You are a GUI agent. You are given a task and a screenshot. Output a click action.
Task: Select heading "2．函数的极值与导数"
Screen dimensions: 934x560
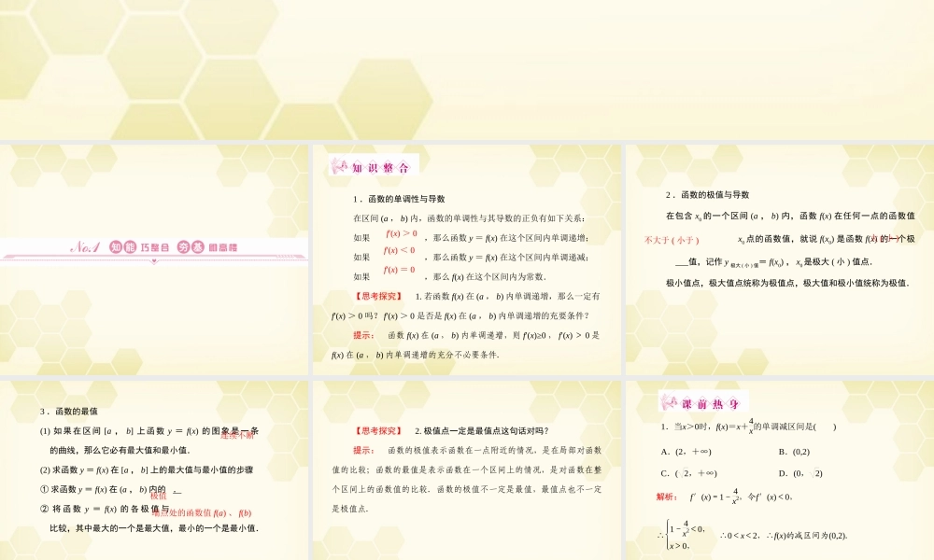point(708,195)
